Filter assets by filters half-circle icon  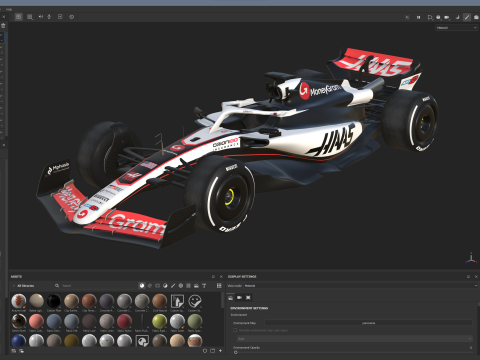(165, 286)
